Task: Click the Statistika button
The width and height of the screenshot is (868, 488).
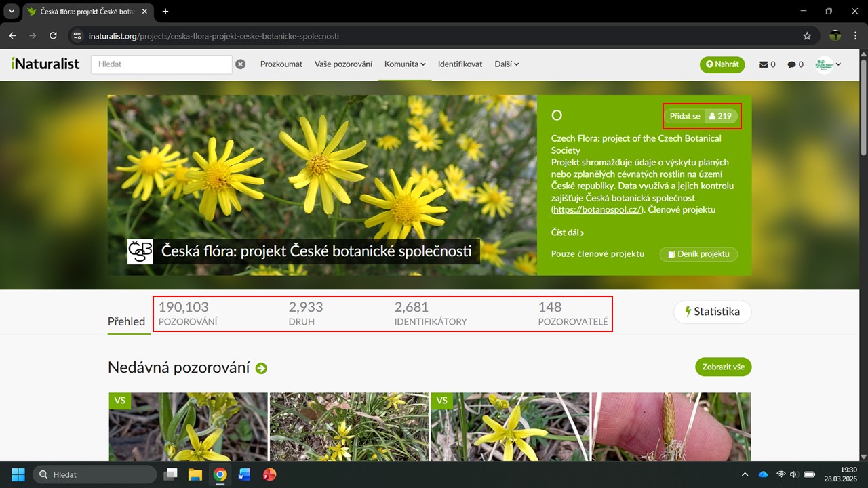Action: (712, 312)
